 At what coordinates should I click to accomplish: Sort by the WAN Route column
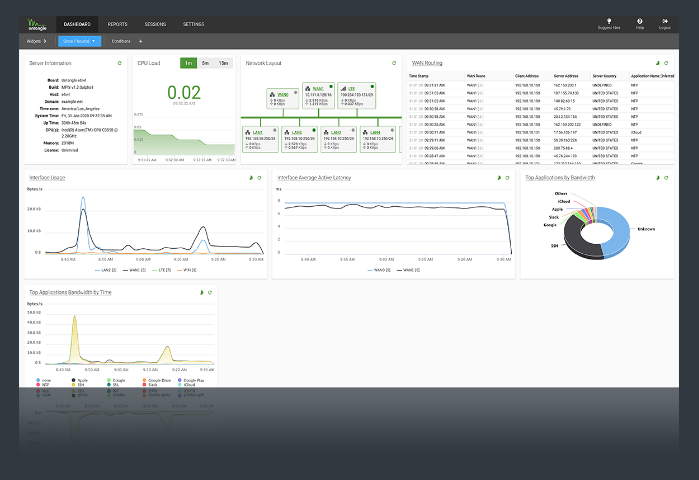pyautogui.click(x=489, y=76)
